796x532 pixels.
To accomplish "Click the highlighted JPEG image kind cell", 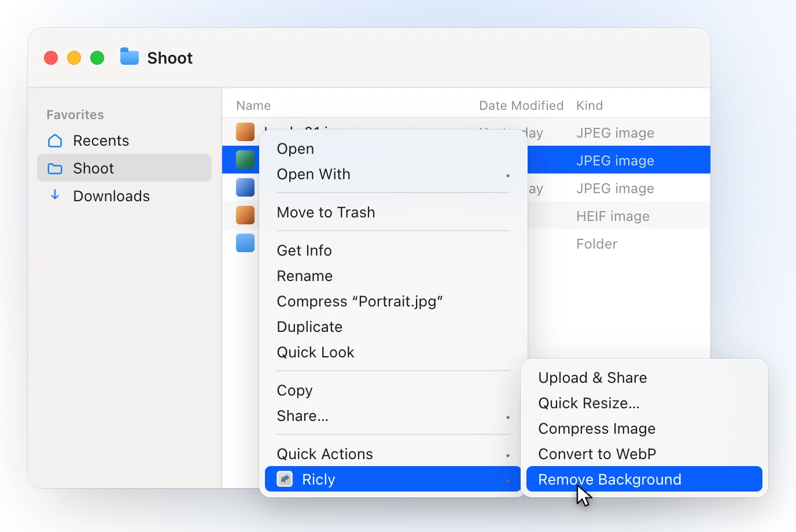I will [615, 161].
